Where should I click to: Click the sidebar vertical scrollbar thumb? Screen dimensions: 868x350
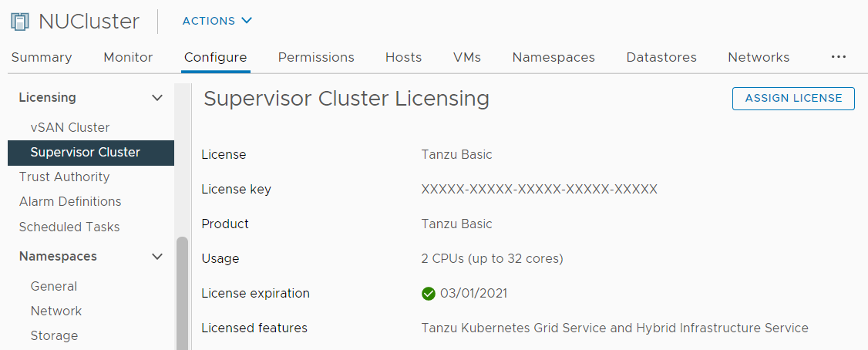coord(182,293)
